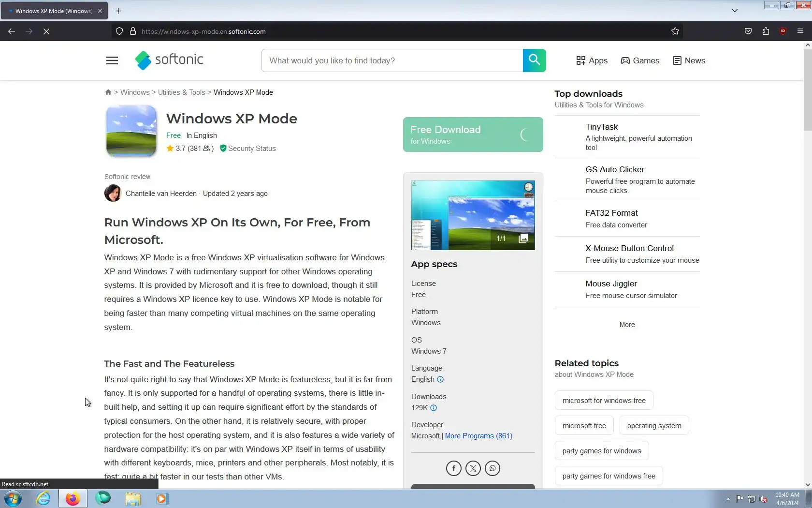812x508 pixels.
Task: Bookmark this page with the star
Action: (x=675, y=31)
